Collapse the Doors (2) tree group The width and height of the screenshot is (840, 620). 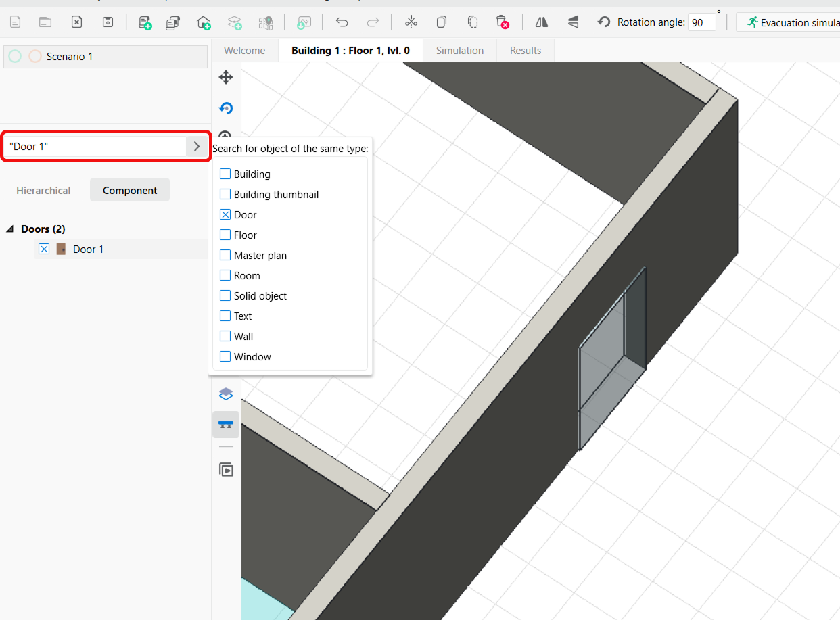pos(10,229)
